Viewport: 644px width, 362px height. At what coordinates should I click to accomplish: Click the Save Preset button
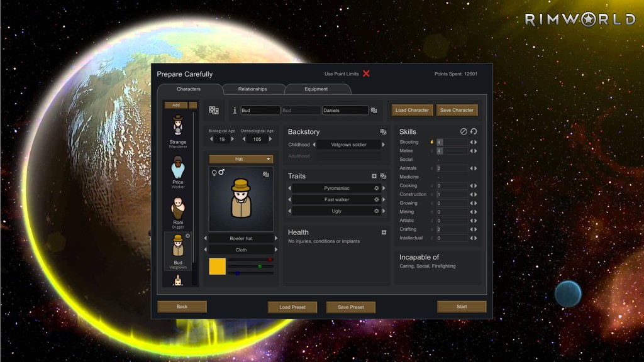pos(351,307)
